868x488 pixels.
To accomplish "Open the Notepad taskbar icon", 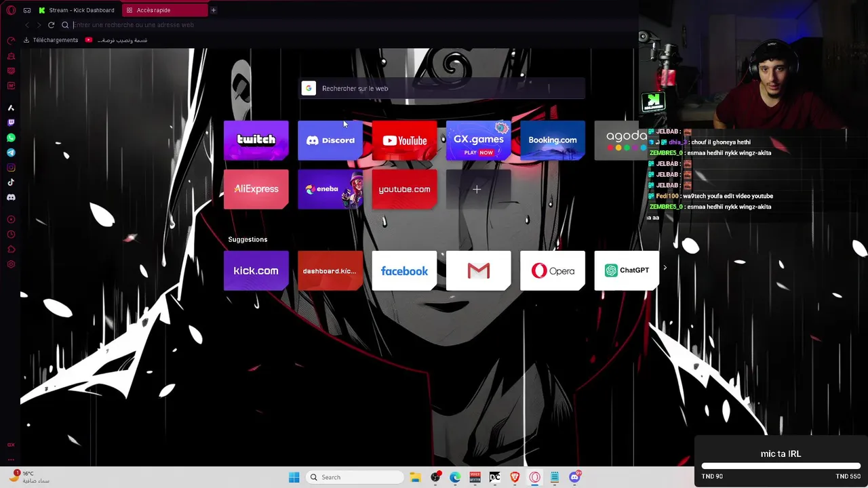I will tap(555, 477).
